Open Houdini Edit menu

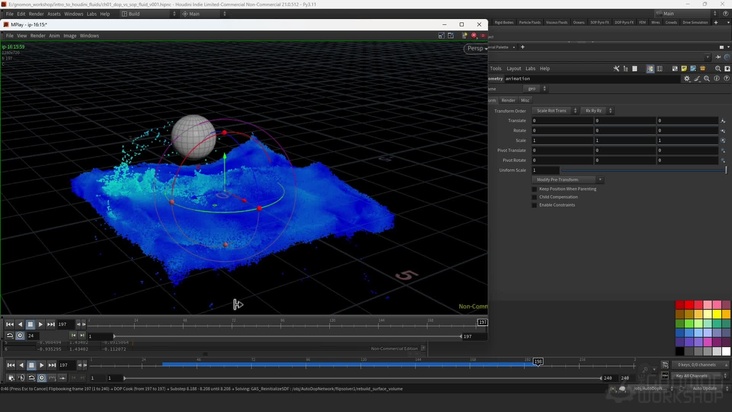point(21,14)
